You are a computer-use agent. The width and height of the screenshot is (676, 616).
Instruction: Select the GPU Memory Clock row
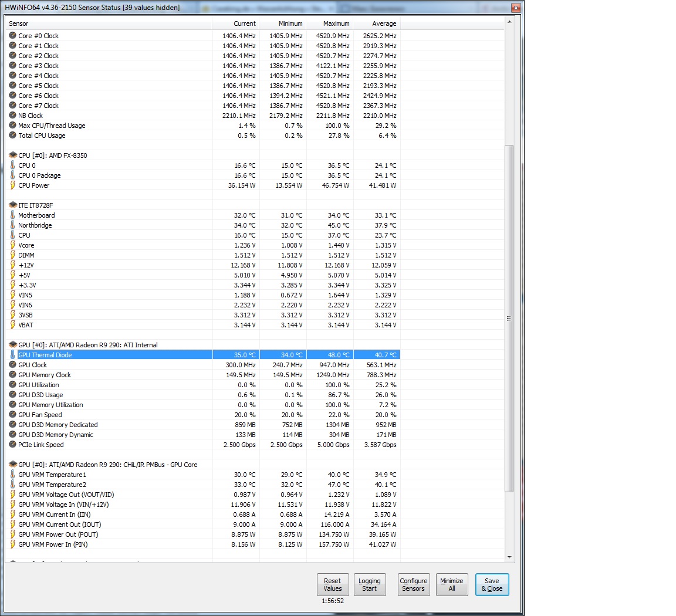click(x=202, y=375)
